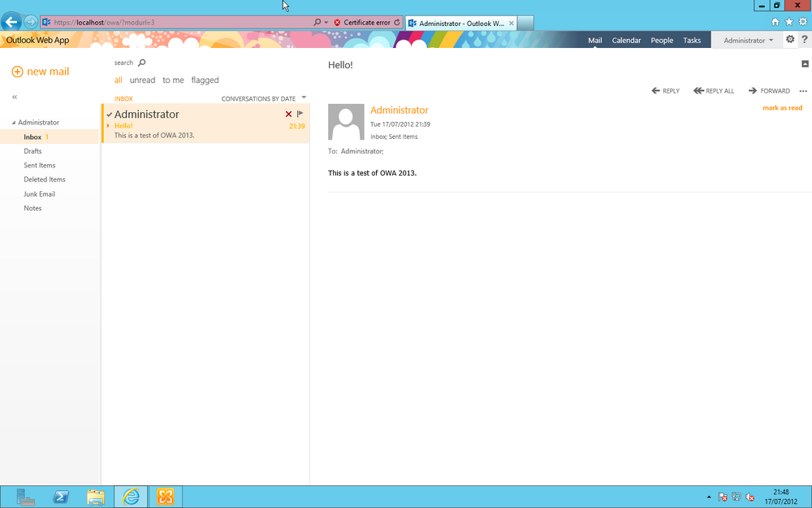812x508 pixels.
Task: Open File Explorer from taskbar
Action: [96, 497]
